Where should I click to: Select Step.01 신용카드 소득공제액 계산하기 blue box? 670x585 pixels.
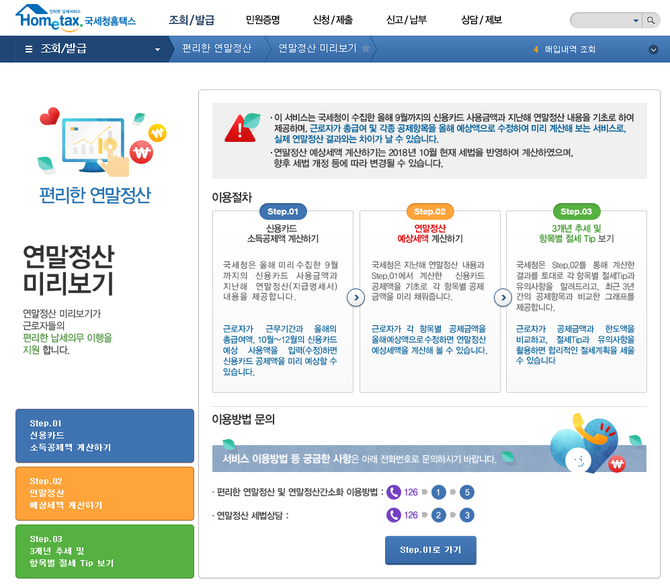[x=105, y=435]
